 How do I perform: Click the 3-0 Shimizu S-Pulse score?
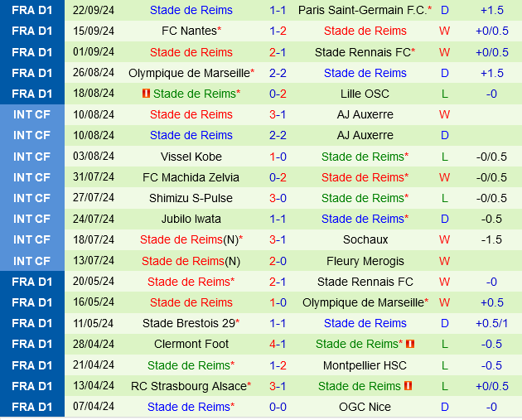pos(278,198)
